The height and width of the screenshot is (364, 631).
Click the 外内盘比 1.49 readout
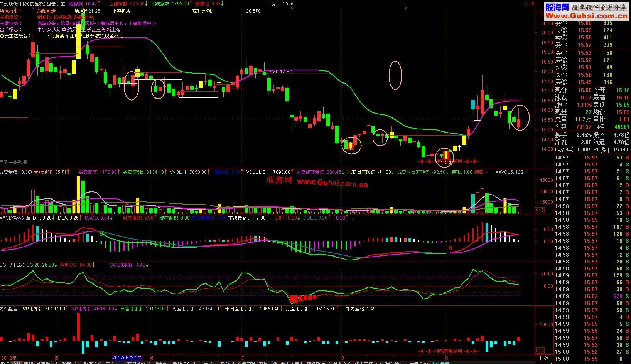[x=361, y=309]
